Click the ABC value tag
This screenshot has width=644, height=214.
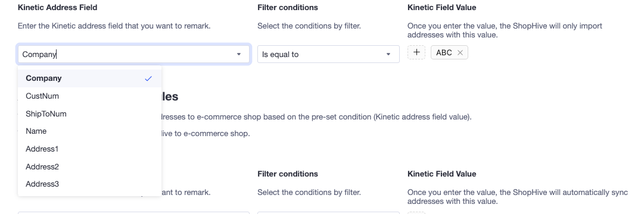[444, 52]
